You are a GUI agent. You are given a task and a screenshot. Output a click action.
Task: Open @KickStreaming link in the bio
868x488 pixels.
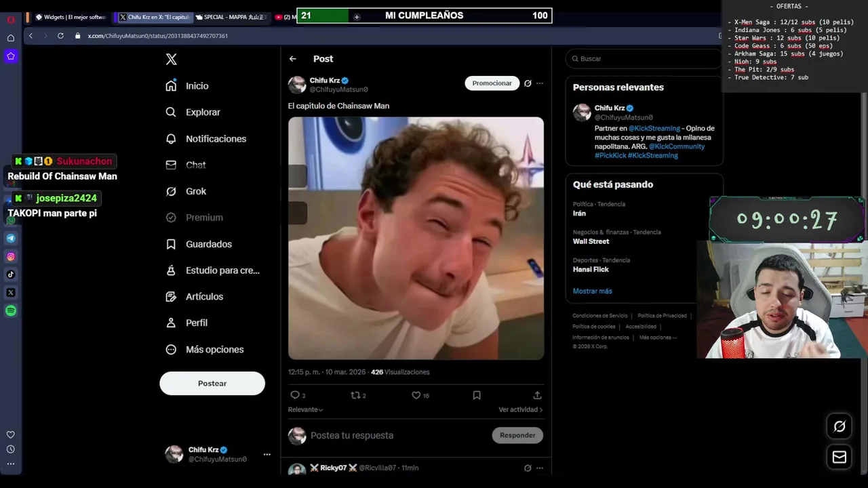654,129
